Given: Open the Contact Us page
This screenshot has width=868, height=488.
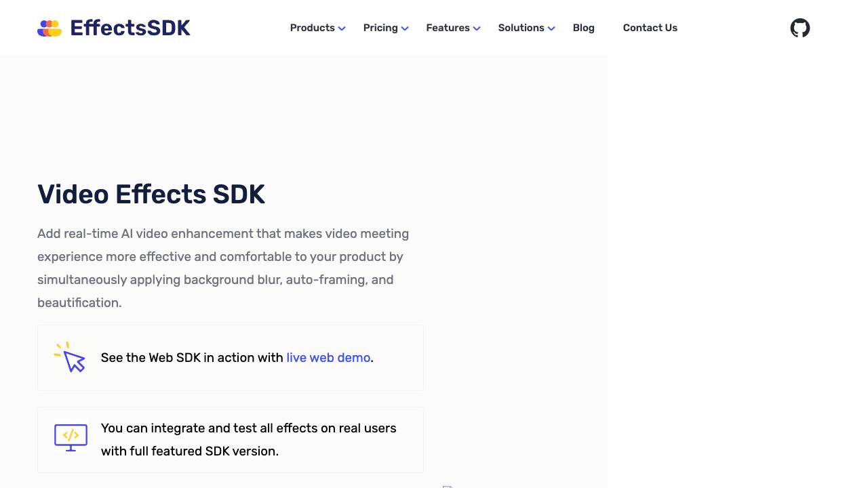Looking at the screenshot, I should pyautogui.click(x=650, y=28).
